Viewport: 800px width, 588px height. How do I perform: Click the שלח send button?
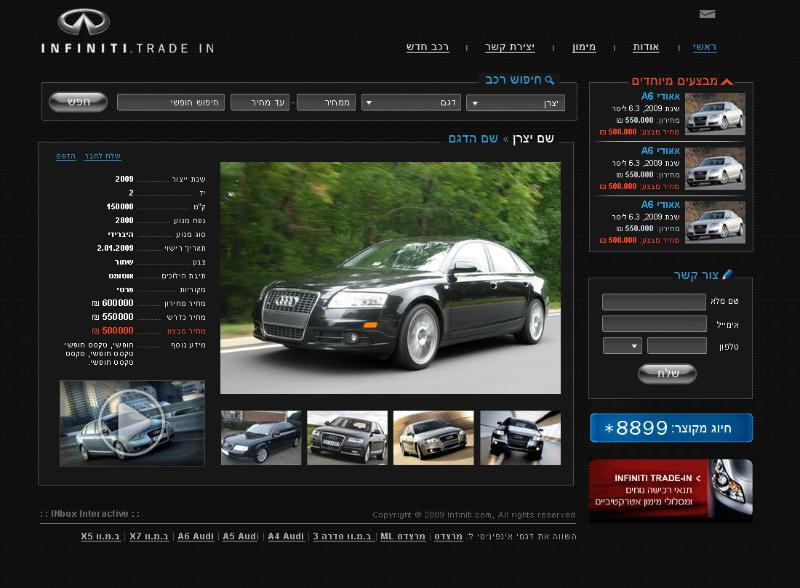(x=667, y=374)
